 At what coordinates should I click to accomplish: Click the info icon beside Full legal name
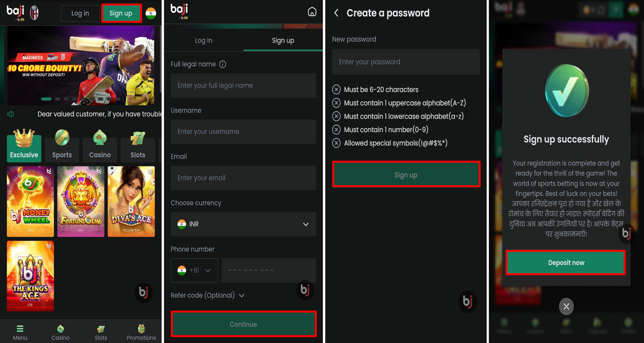pyautogui.click(x=223, y=64)
